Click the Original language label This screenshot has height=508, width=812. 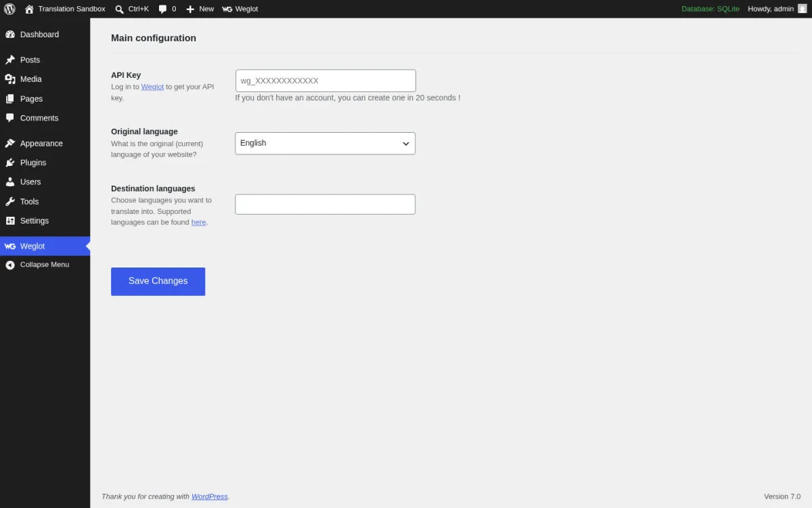144,131
